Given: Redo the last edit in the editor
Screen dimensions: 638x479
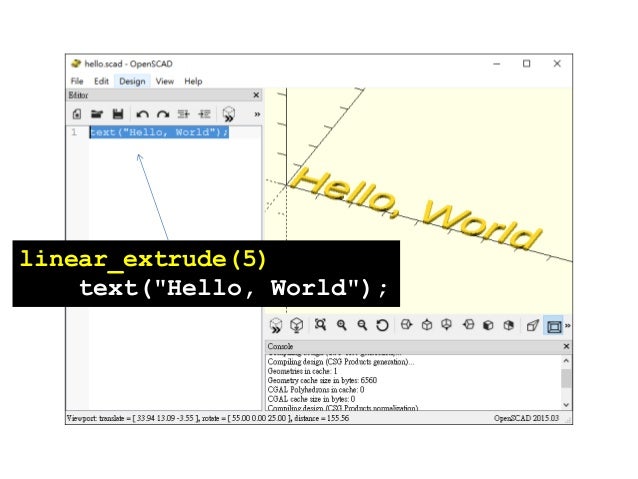Looking at the screenshot, I should point(162,114).
